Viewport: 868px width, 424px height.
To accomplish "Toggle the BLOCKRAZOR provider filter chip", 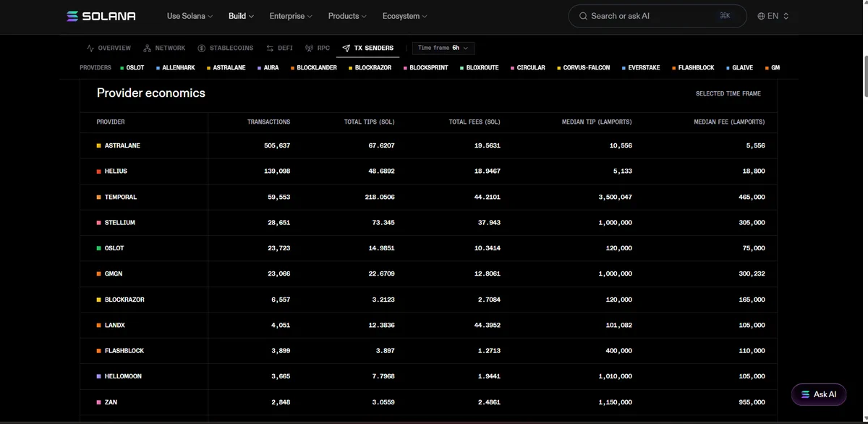I will (x=370, y=67).
